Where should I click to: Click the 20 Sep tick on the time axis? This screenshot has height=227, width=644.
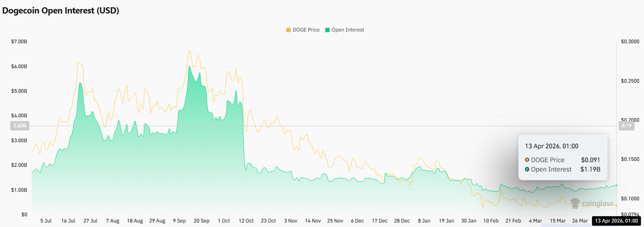click(201, 221)
